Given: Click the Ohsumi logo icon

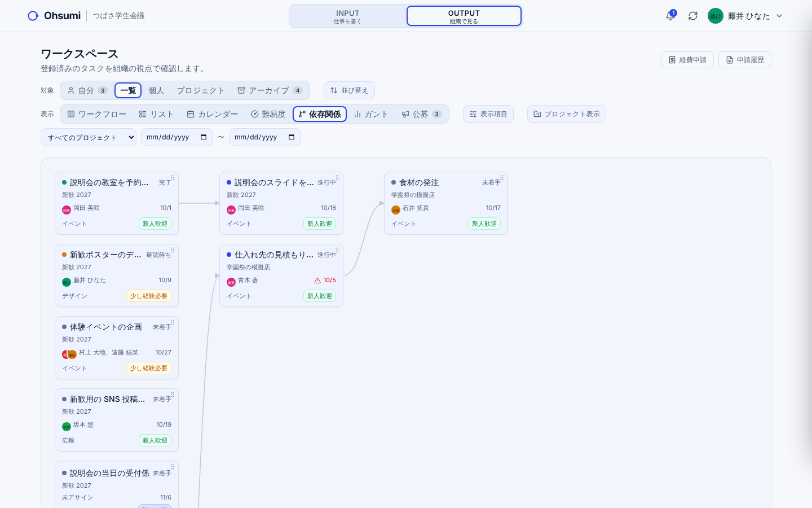Looking at the screenshot, I should (x=33, y=16).
